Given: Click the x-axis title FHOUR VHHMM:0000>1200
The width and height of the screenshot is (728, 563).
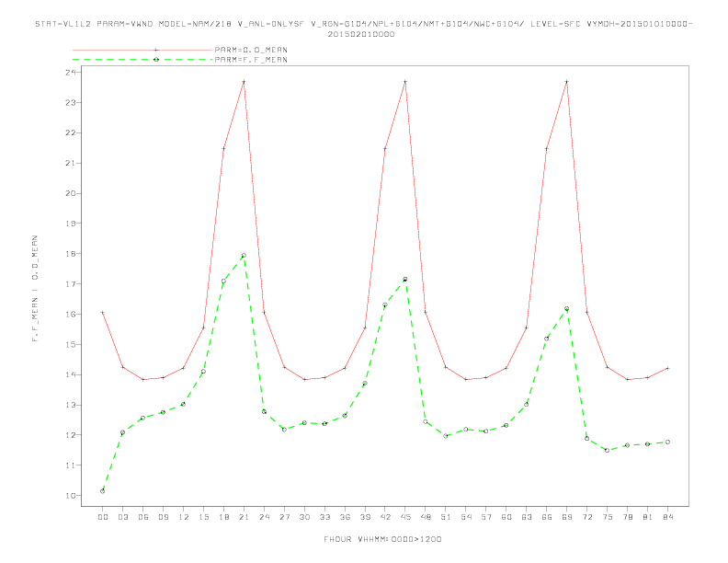Looking at the screenshot, I should pyautogui.click(x=382, y=539).
